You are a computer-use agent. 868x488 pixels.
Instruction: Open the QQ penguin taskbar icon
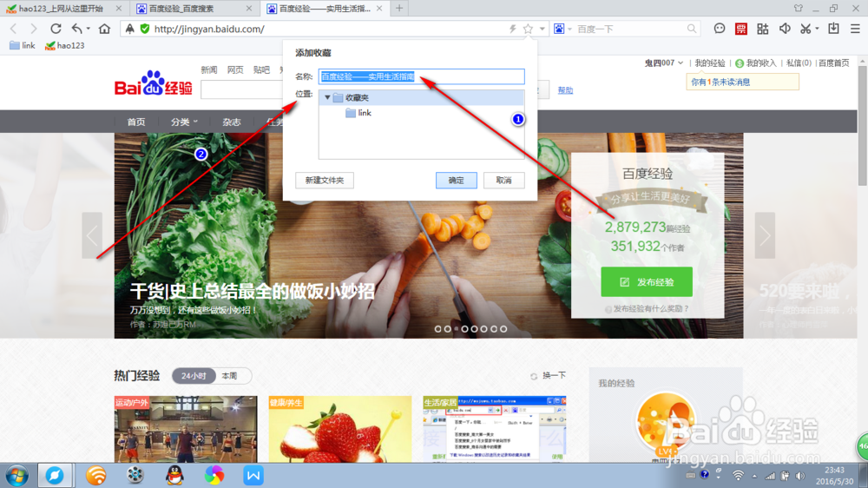pyautogui.click(x=175, y=475)
